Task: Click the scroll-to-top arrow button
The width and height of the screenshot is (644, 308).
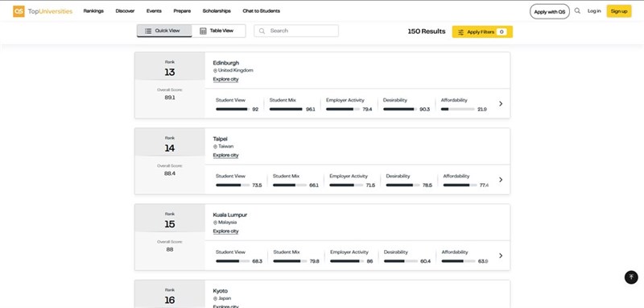Action: coord(631,277)
